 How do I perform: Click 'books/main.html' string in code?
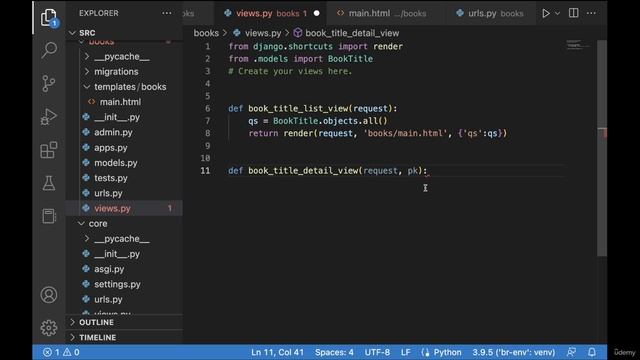[x=405, y=133]
